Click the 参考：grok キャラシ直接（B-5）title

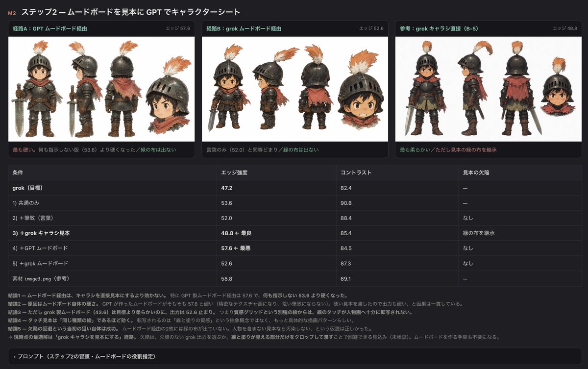[x=439, y=29]
